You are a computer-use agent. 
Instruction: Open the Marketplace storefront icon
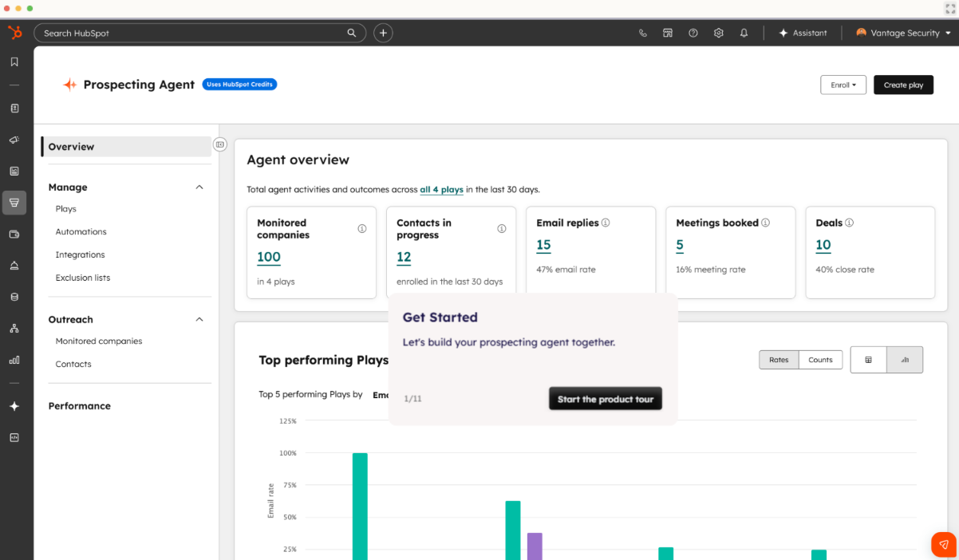click(668, 33)
